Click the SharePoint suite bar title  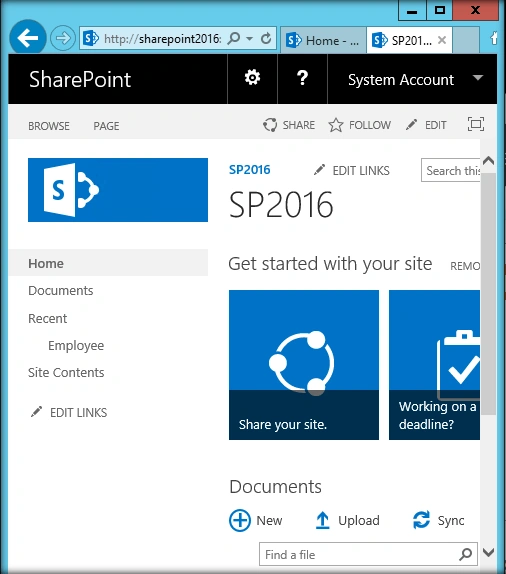[x=80, y=79]
